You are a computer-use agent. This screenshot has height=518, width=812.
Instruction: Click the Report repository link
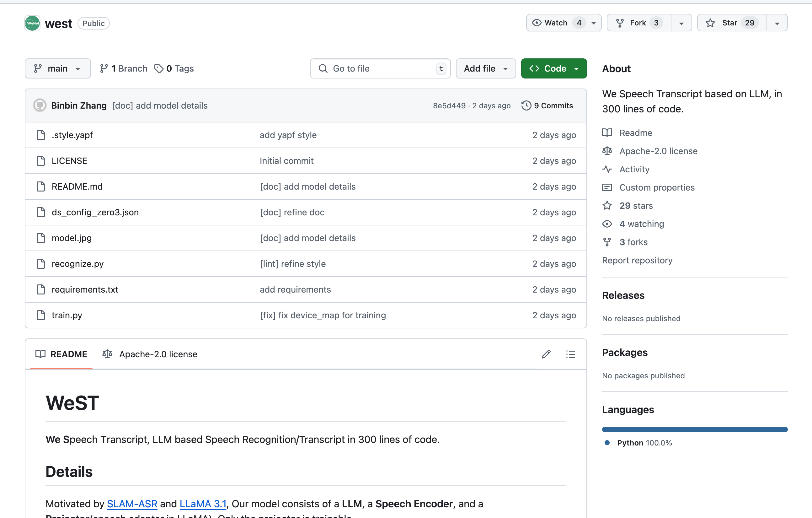[637, 260]
